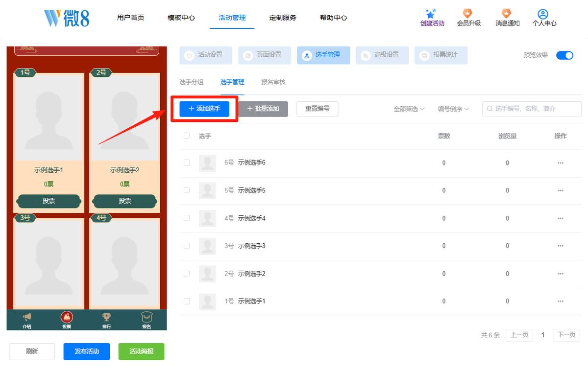
Task: Click the 添加选手 button
Action: [204, 109]
